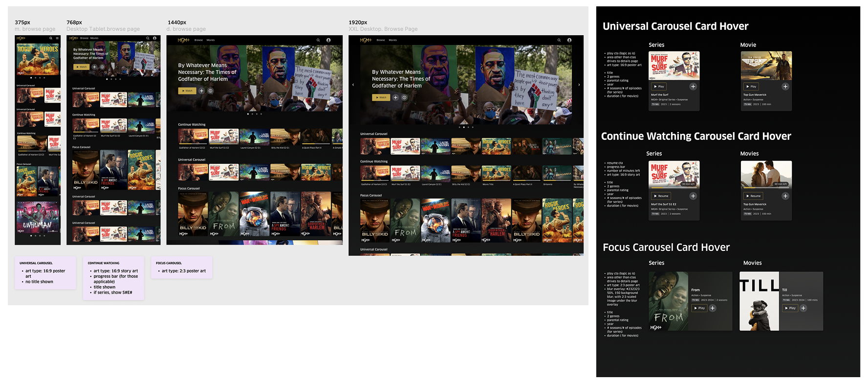Add Top Gun Maverick universal card to list

click(785, 87)
